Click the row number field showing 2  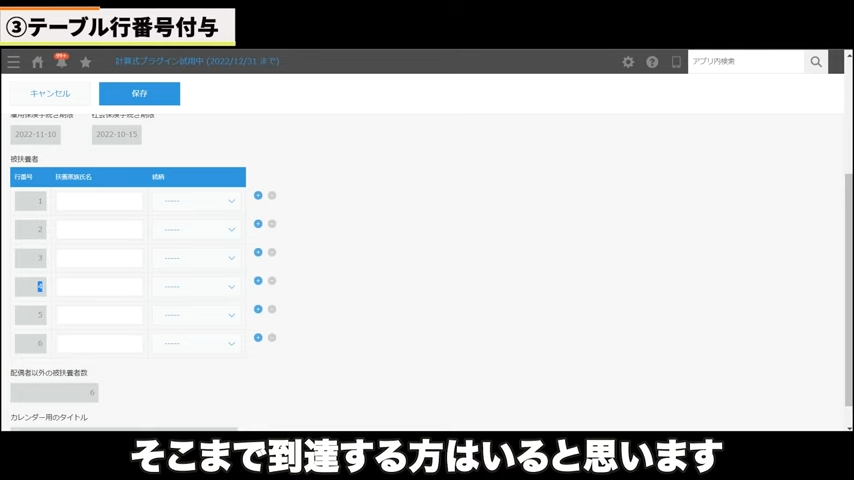[30, 229]
